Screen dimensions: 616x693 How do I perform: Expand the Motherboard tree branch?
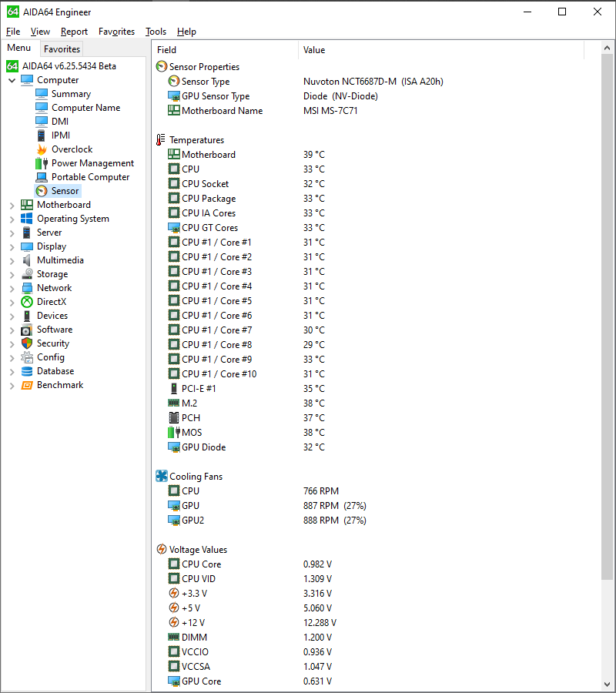point(12,204)
